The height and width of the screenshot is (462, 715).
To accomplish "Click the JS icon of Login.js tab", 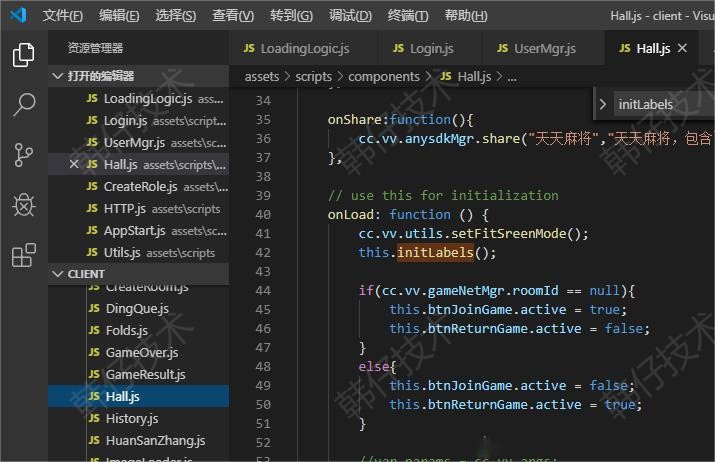I will [x=398, y=48].
